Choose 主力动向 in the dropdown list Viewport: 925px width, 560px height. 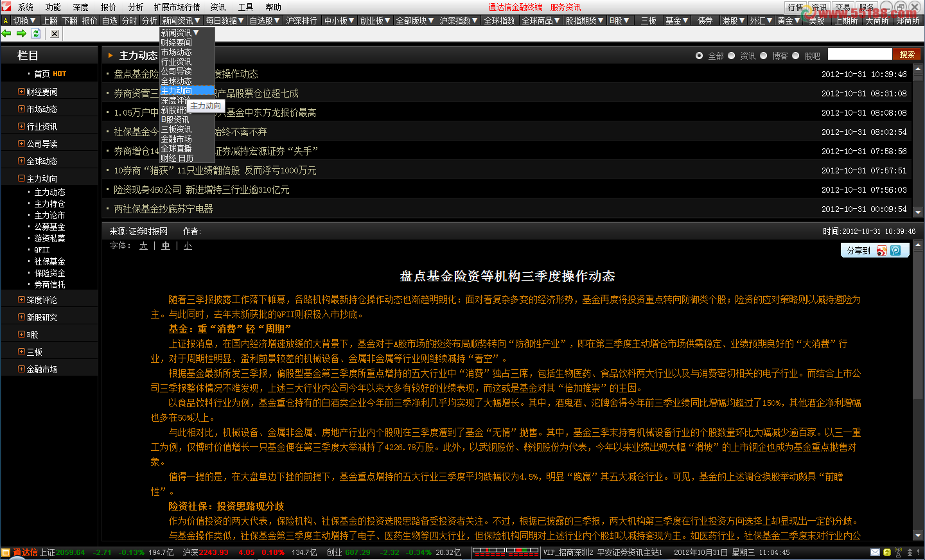point(187,91)
